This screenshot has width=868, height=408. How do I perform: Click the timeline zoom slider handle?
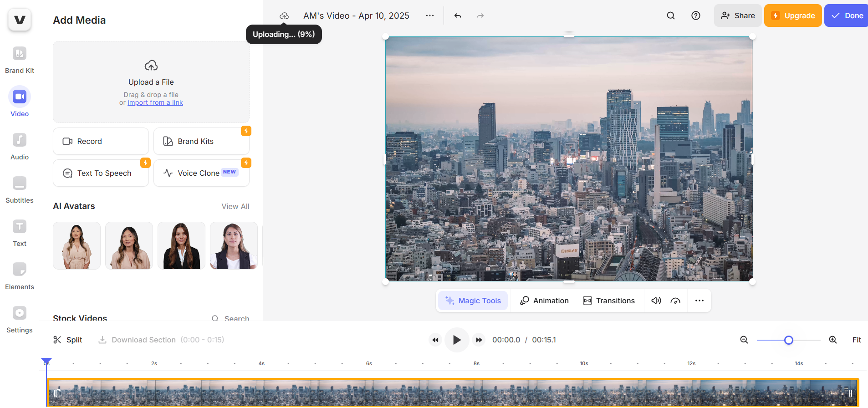(789, 340)
